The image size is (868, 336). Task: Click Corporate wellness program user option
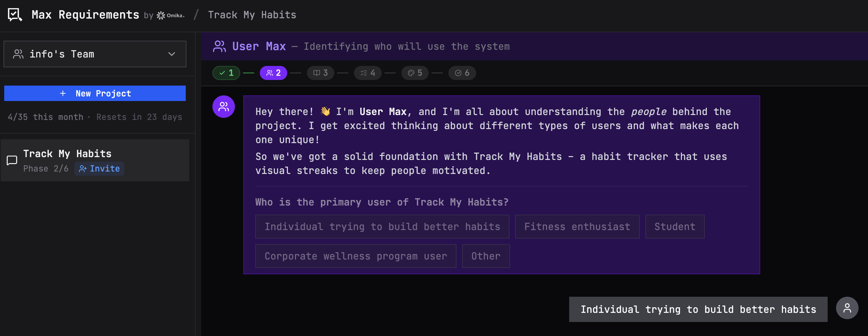coord(355,256)
